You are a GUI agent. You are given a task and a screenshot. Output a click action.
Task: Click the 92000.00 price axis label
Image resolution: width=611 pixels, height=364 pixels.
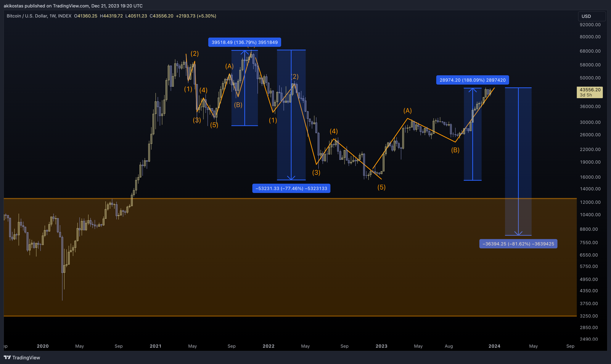[x=590, y=25]
